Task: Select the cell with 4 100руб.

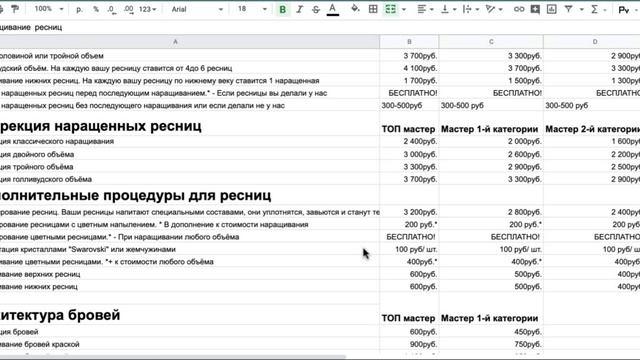Action: (x=409, y=68)
